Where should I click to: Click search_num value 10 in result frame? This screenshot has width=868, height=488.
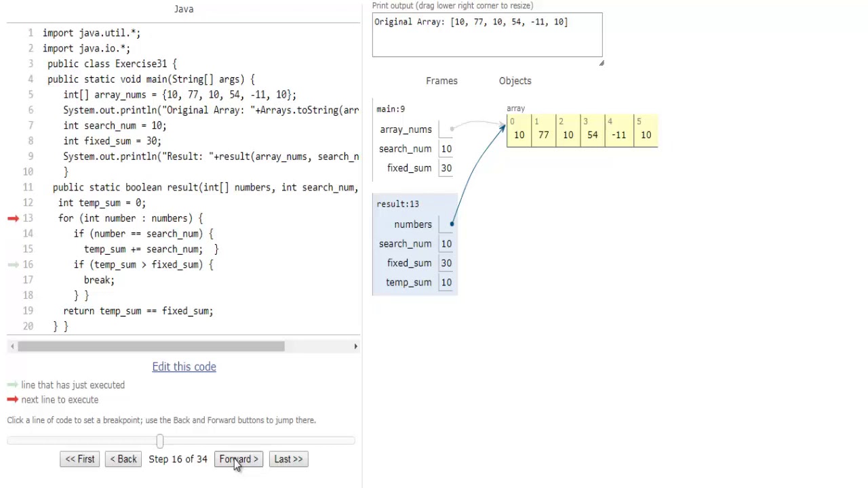click(x=446, y=244)
